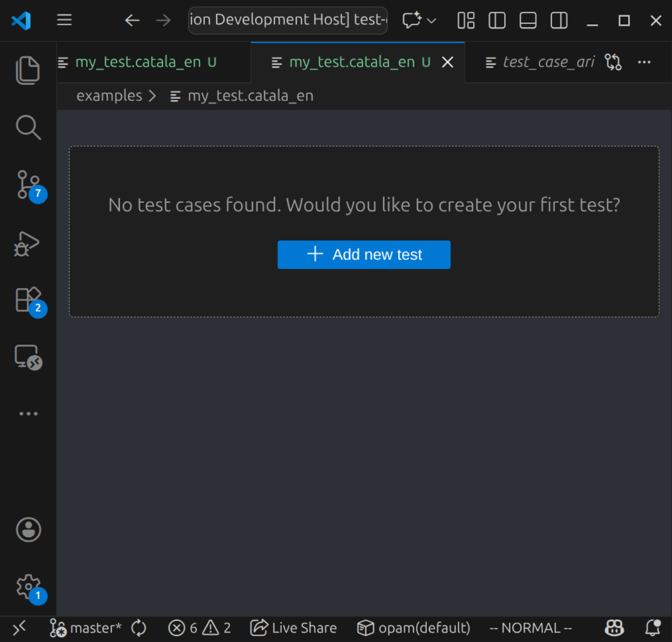Image resolution: width=672 pixels, height=642 pixels.
Task: Maximize the VS Code window
Action: [x=624, y=20]
